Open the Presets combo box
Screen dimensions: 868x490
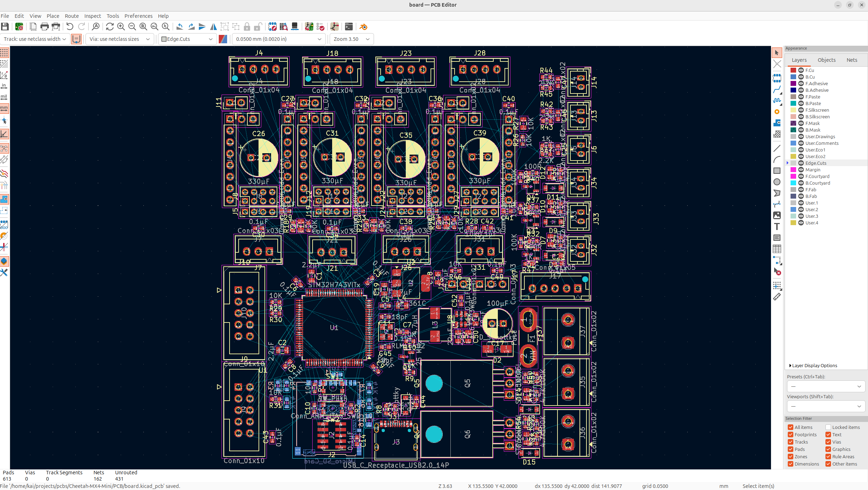coord(826,386)
